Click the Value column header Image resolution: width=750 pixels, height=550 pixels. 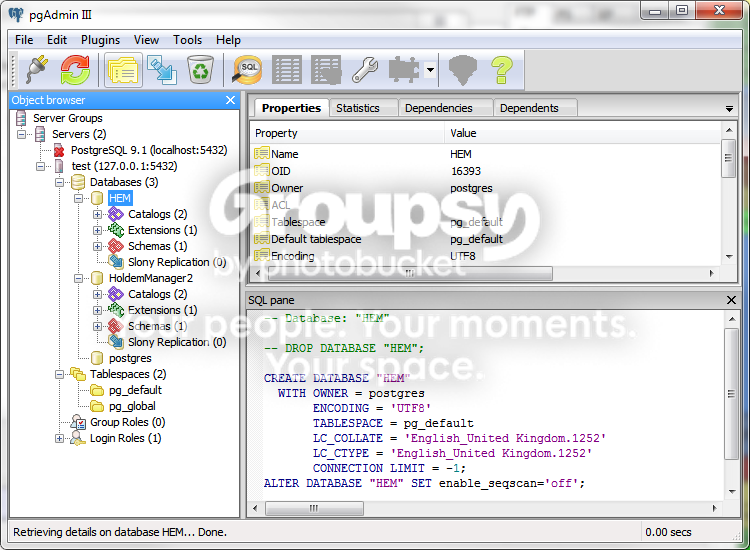583,133
